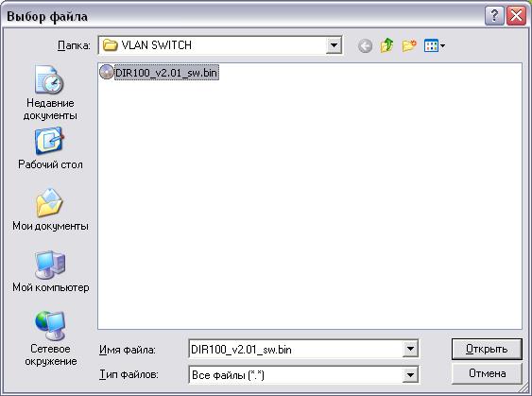The width and height of the screenshot is (532, 396).
Task: Create a new folder
Action: tap(409, 45)
